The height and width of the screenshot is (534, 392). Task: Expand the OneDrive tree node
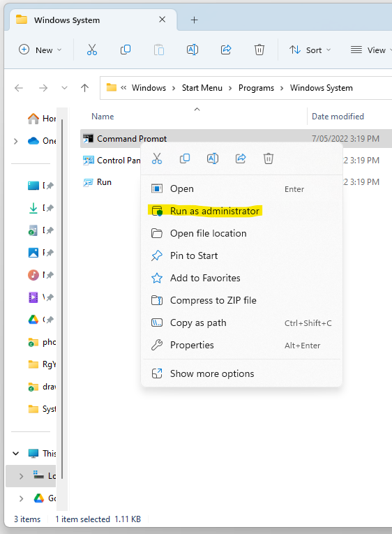15,141
